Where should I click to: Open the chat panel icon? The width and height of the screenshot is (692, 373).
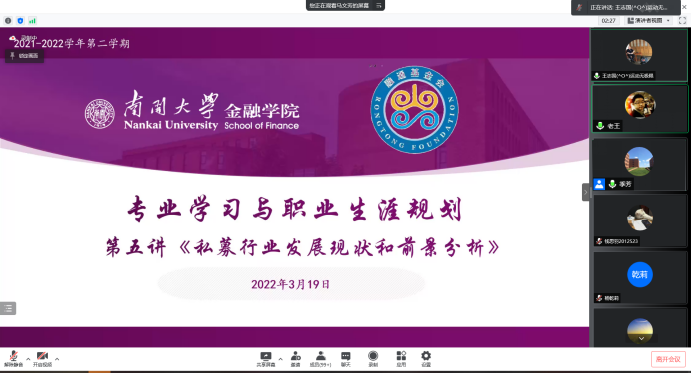tap(346, 359)
